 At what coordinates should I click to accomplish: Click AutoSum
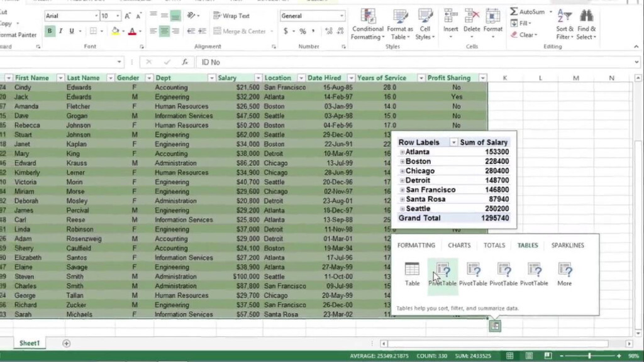528,12
